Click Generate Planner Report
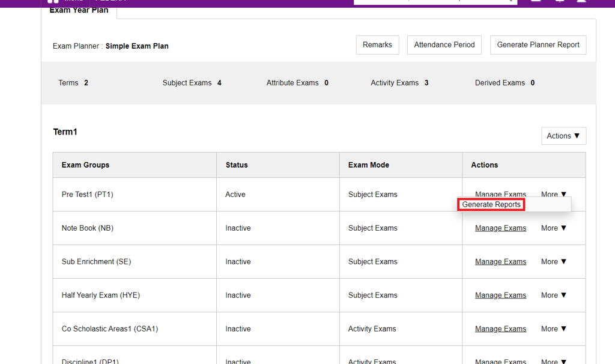Screen dimensions: 615x364 [x=538, y=45]
